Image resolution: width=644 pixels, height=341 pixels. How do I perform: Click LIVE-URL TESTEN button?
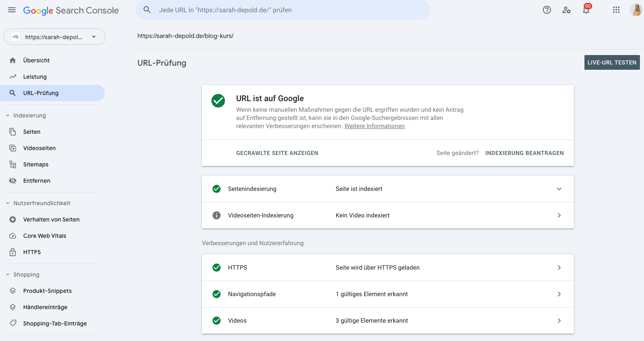(x=612, y=62)
